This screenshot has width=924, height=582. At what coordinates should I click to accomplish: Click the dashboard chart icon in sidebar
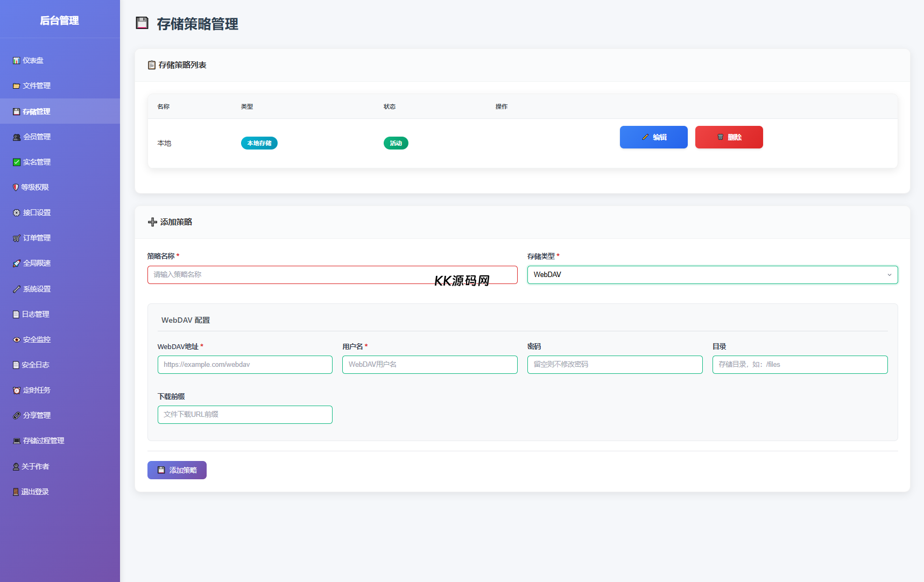[16, 61]
